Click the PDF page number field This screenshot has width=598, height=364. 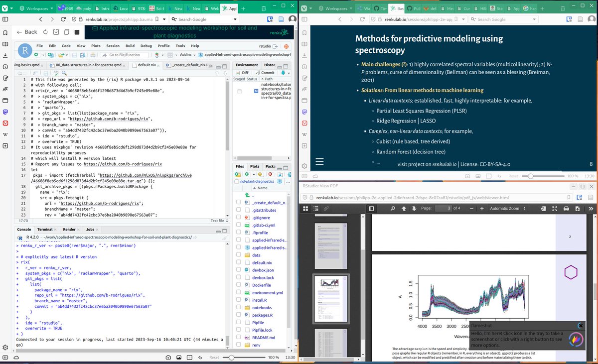tap(444, 209)
